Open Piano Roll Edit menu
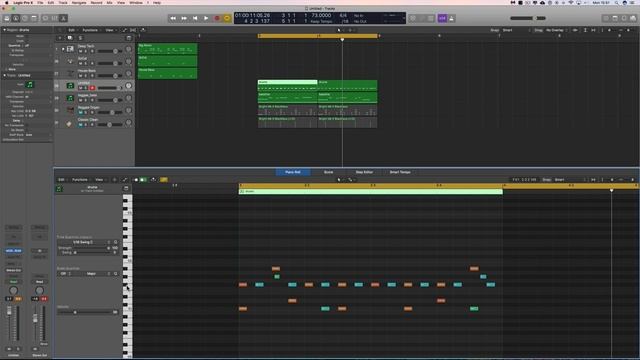 [x=62, y=180]
